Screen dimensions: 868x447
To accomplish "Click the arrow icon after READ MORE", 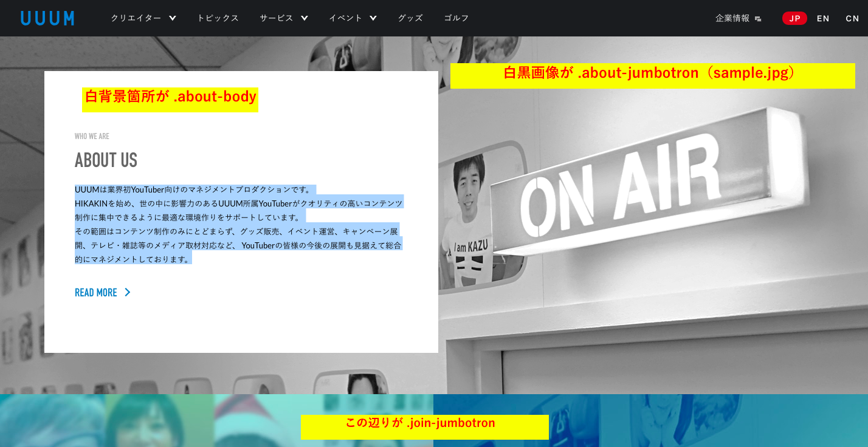I will 128,293.
